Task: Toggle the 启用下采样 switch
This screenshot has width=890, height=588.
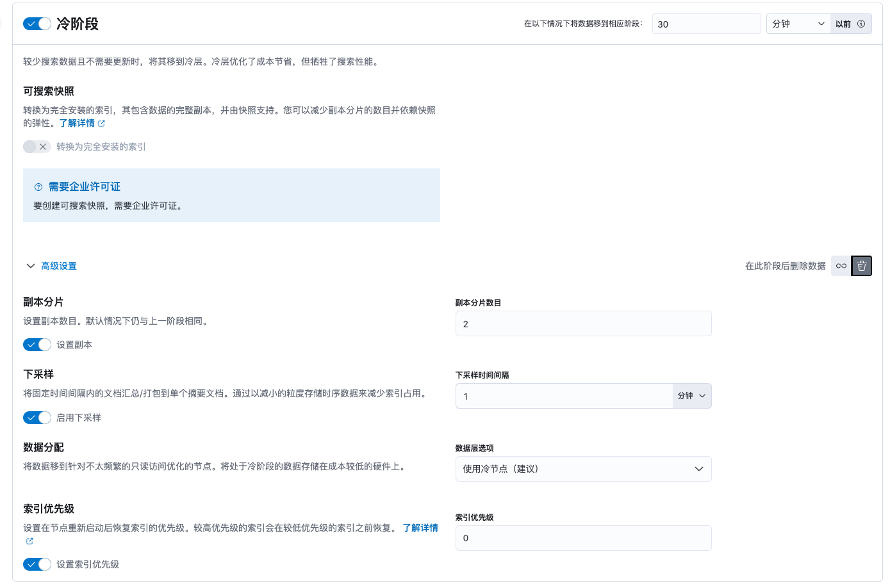Action: click(37, 418)
